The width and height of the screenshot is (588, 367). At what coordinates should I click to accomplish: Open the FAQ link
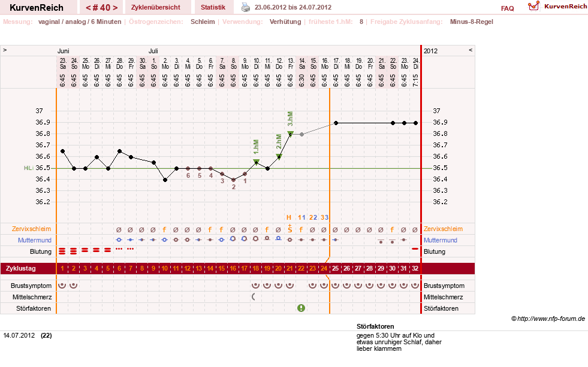tap(507, 8)
